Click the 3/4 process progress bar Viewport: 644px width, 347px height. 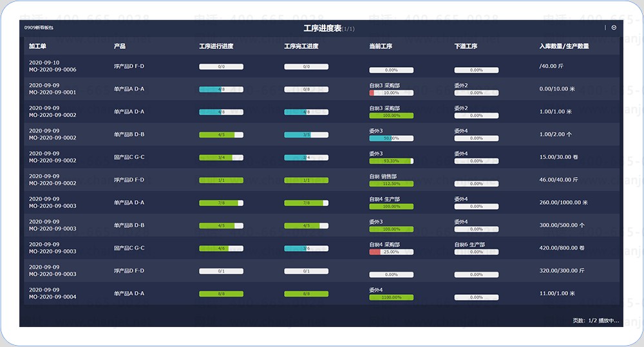tap(222, 158)
